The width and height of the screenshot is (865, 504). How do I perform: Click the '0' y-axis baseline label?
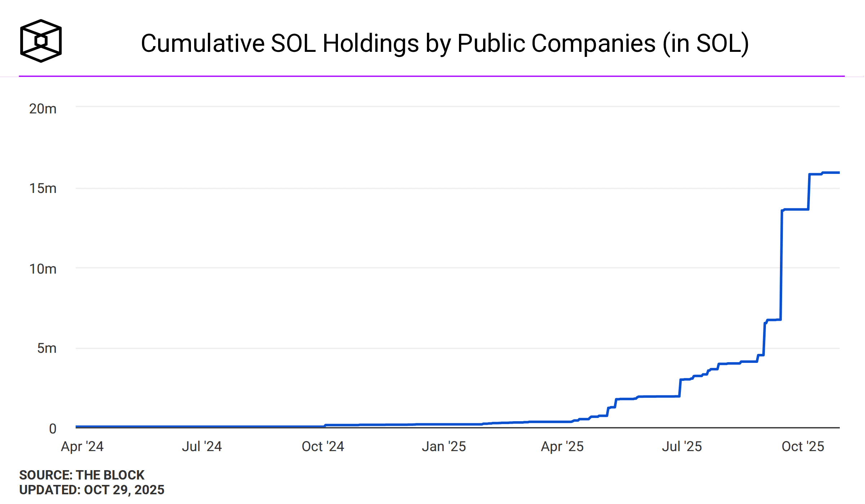click(53, 428)
